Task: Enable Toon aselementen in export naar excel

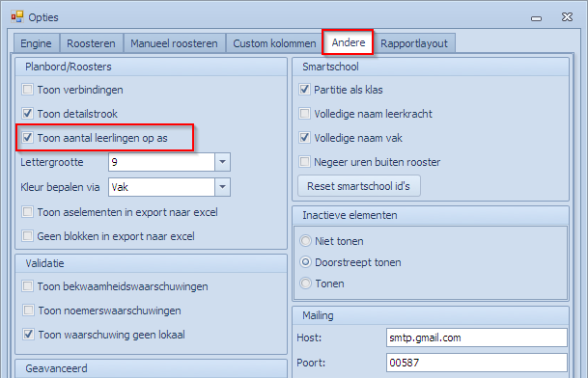Action: (x=27, y=212)
